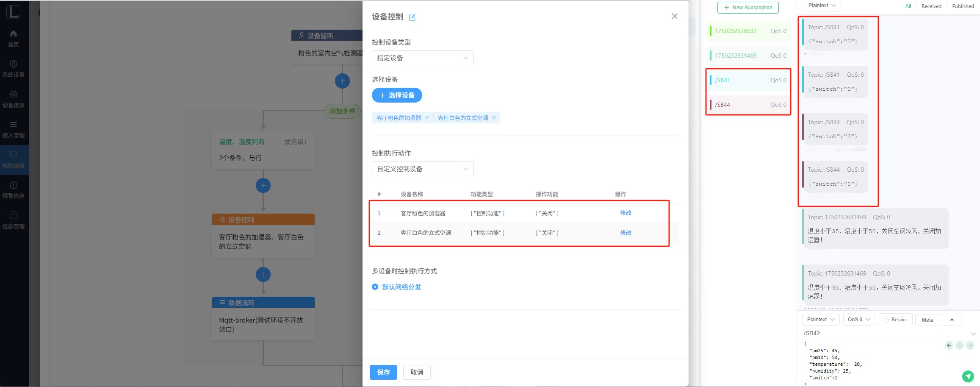The height and width of the screenshot is (387, 980).
Task: Click the 保存 button
Action: click(x=383, y=372)
